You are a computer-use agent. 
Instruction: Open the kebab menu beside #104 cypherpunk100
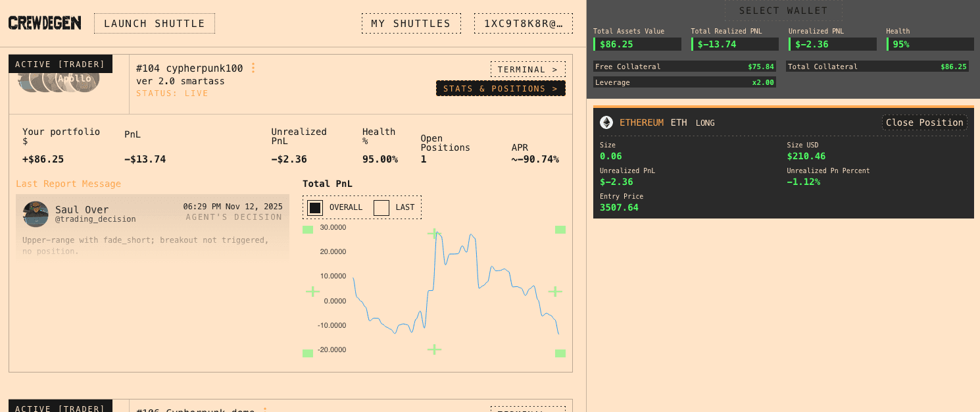click(253, 67)
